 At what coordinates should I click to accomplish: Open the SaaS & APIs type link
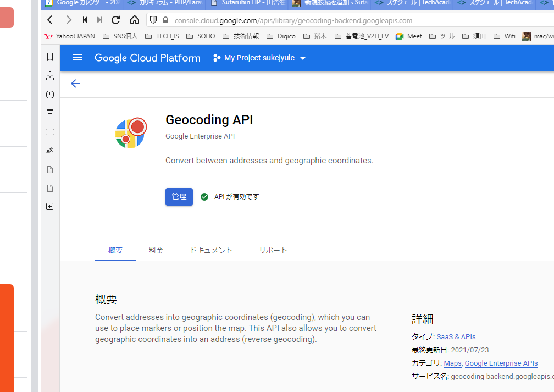pyautogui.click(x=456, y=337)
